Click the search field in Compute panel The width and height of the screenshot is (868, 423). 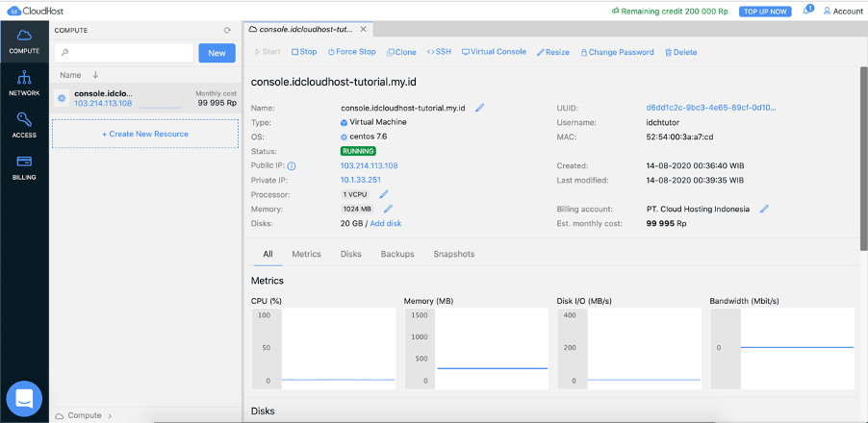[124, 53]
